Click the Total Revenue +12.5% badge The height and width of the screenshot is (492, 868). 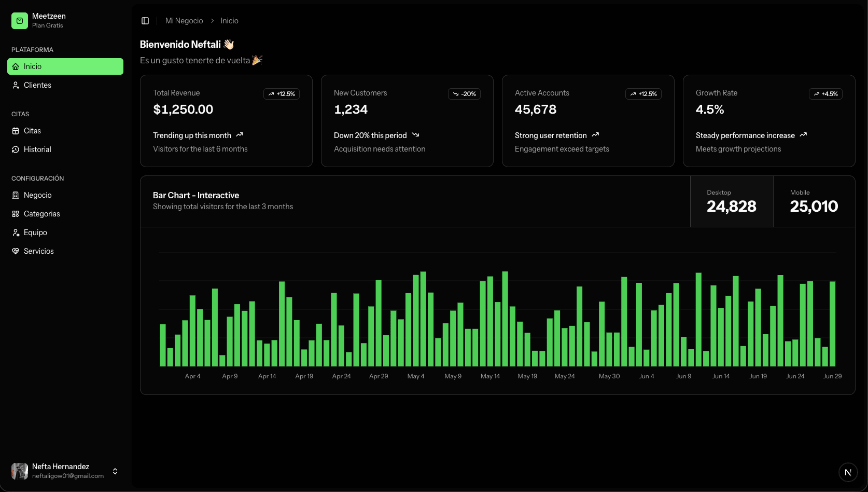point(282,94)
